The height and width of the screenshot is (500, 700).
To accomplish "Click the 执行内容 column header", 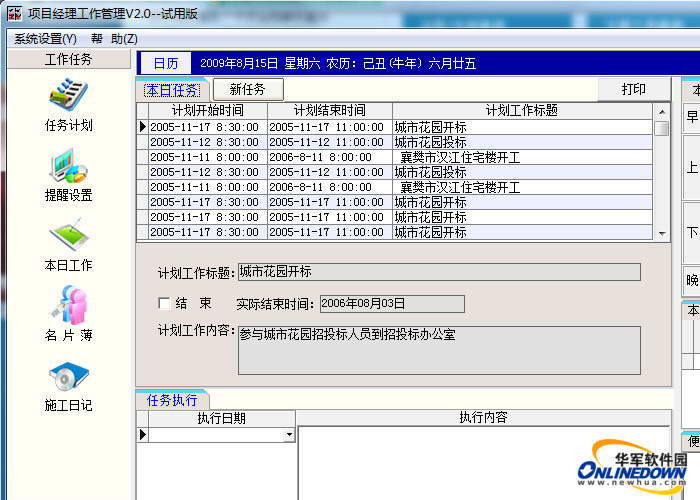I will coord(484,417).
